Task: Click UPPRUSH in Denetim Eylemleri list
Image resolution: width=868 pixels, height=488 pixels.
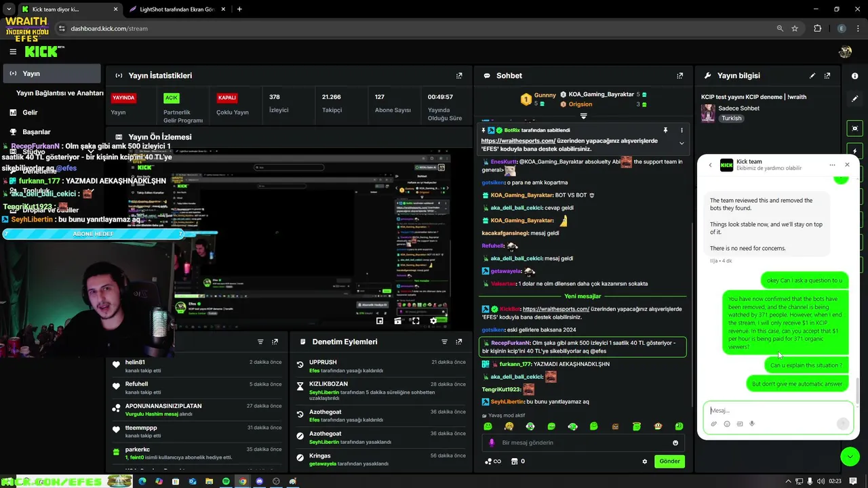Action: click(x=323, y=363)
